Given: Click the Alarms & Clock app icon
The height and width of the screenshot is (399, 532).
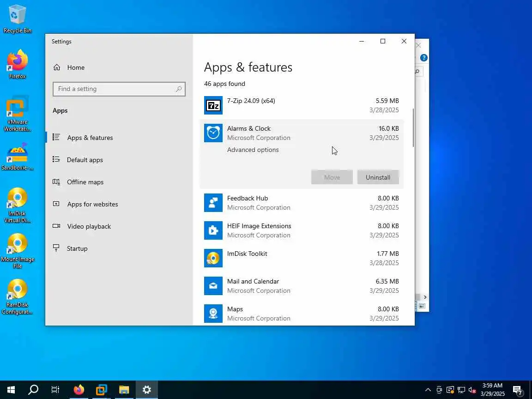Looking at the screenshot, I should (x=213, y=133).
